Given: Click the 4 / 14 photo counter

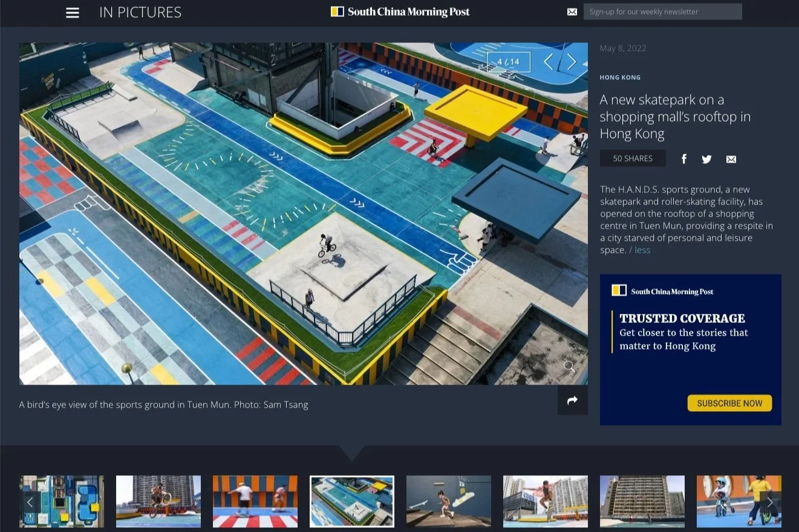Looking at the screenshot, I should tap(509, 62).
